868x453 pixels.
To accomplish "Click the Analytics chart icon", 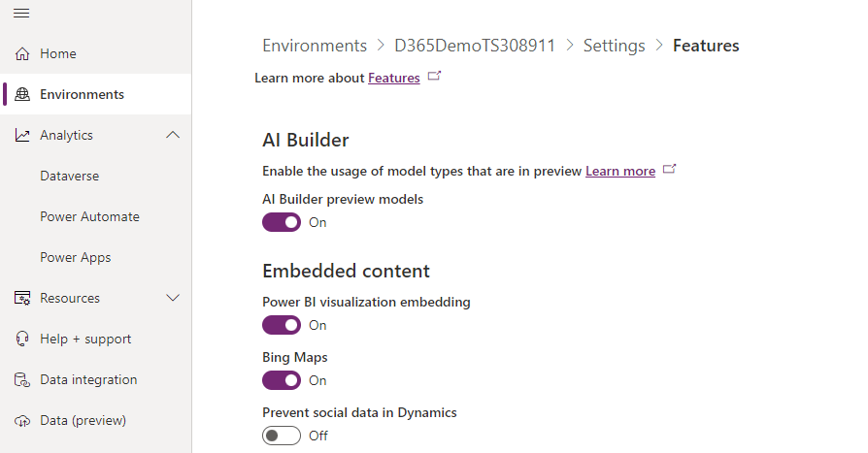I will pos(22,135).
